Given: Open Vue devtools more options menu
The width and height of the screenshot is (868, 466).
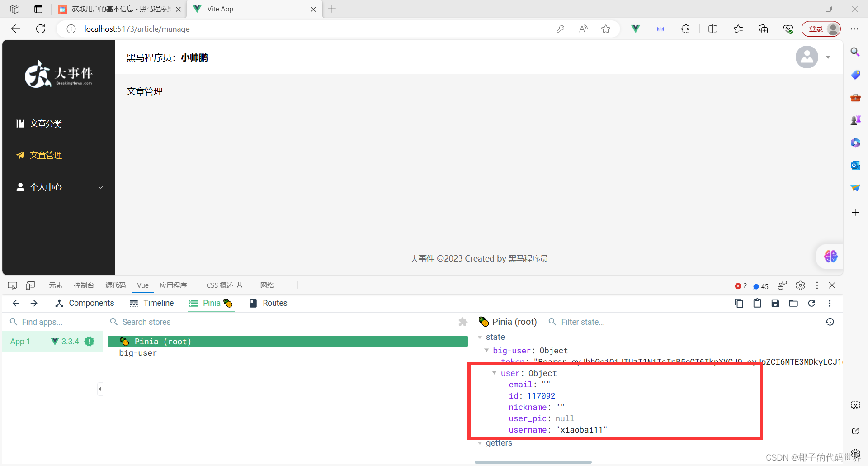Looking at the screenshot, I should 830,303.
